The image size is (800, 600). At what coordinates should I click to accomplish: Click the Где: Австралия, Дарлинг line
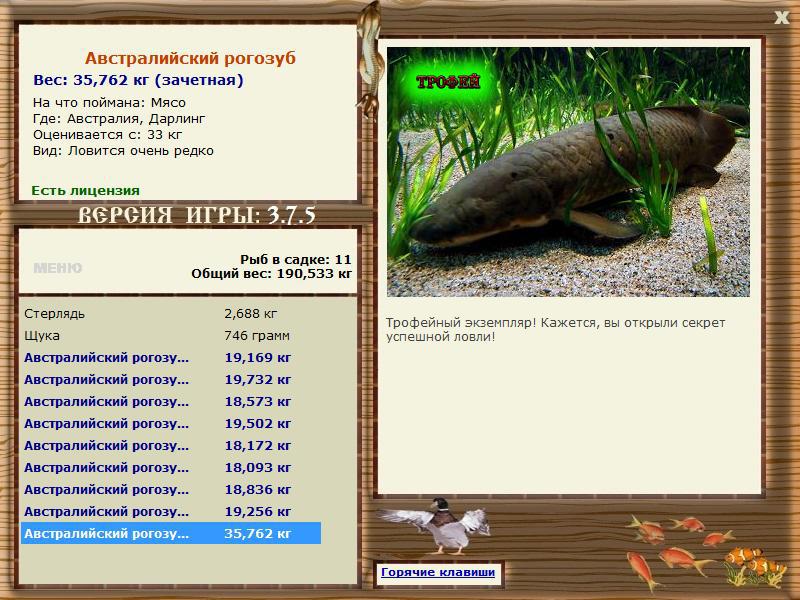(119, 119)
